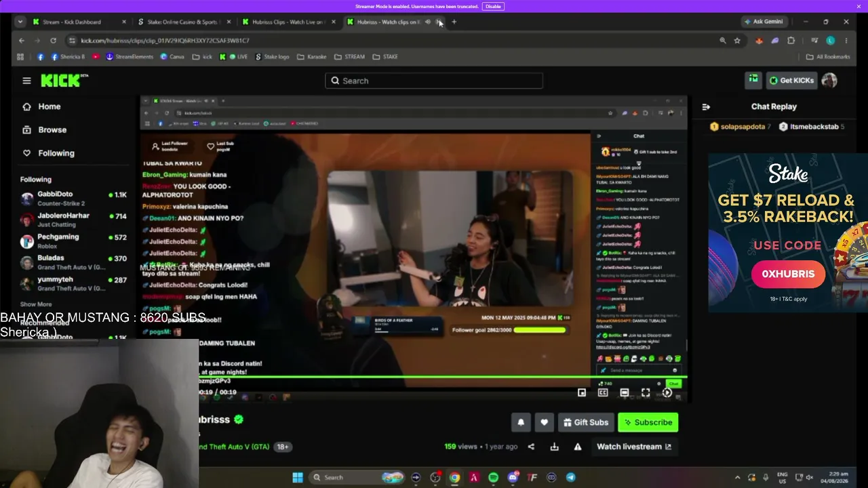Open the Canva bookmark
This screenshot has width=868, height=488.
click(172, 57)
